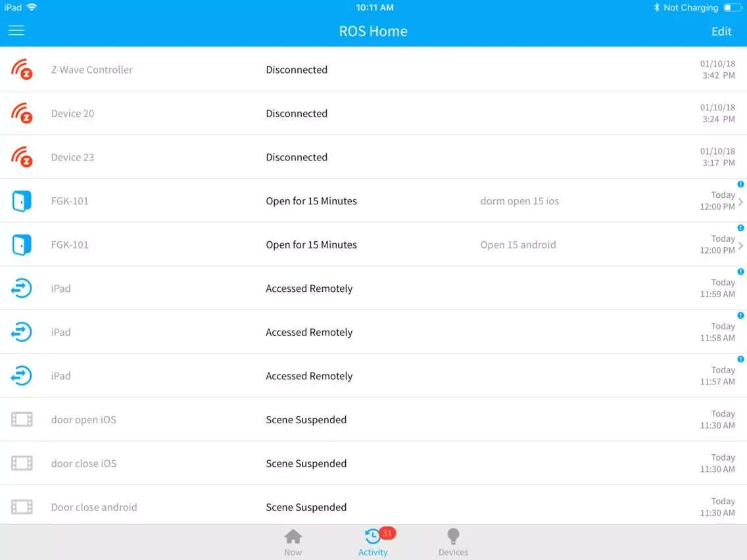Click timestamp 01/10/18 3:17 PM

(717, 157)
